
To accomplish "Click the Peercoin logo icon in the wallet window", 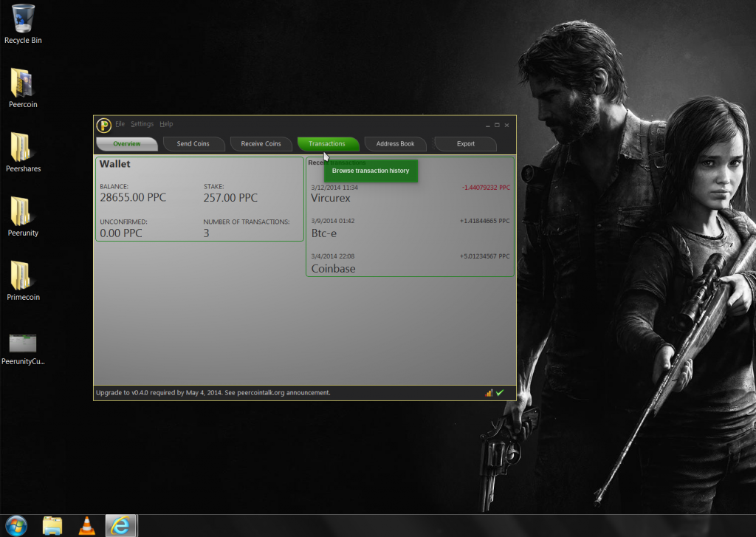I will (103, 126).
